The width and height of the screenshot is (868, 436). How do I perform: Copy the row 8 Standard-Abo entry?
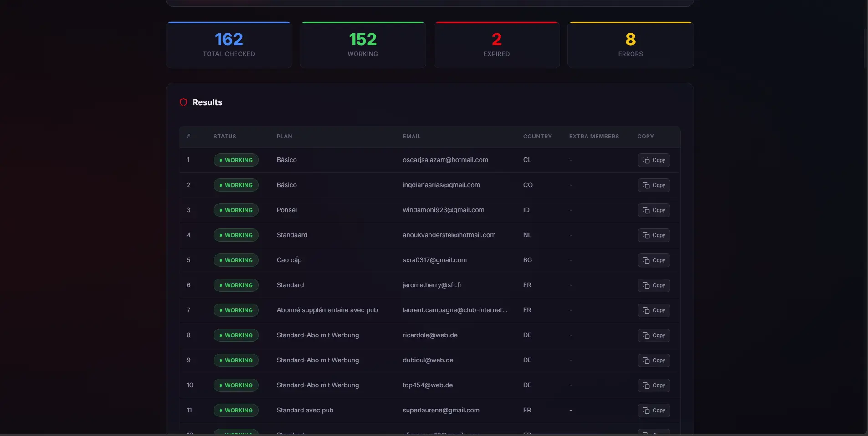coord(654,335)
